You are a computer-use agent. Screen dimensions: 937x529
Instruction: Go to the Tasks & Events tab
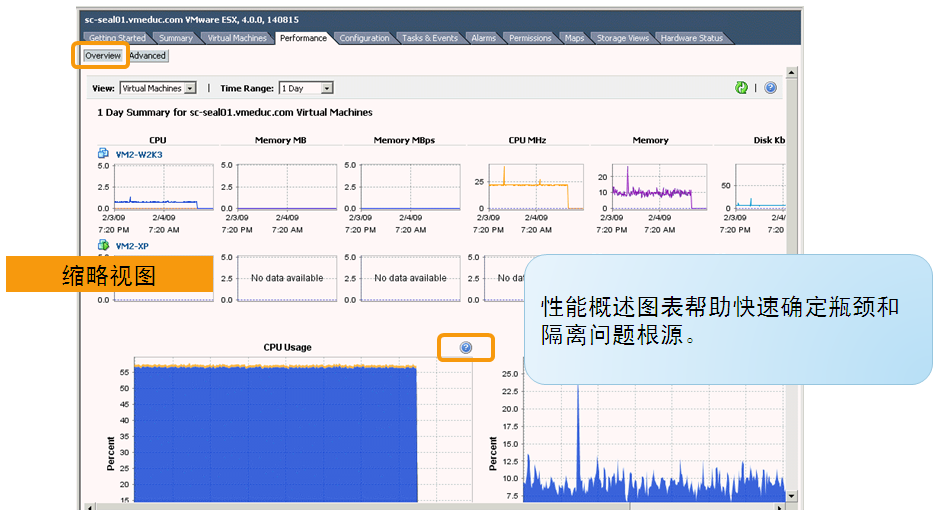click(x=430, y=38)
